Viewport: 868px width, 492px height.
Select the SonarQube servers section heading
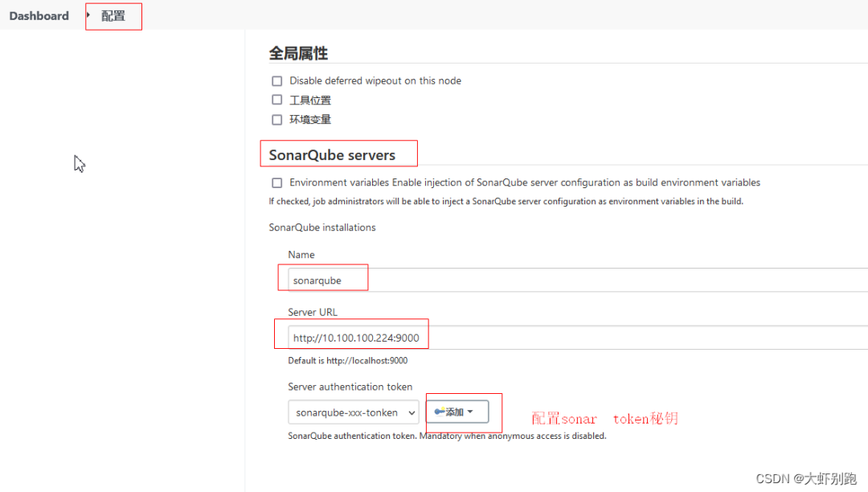[332, 155]
